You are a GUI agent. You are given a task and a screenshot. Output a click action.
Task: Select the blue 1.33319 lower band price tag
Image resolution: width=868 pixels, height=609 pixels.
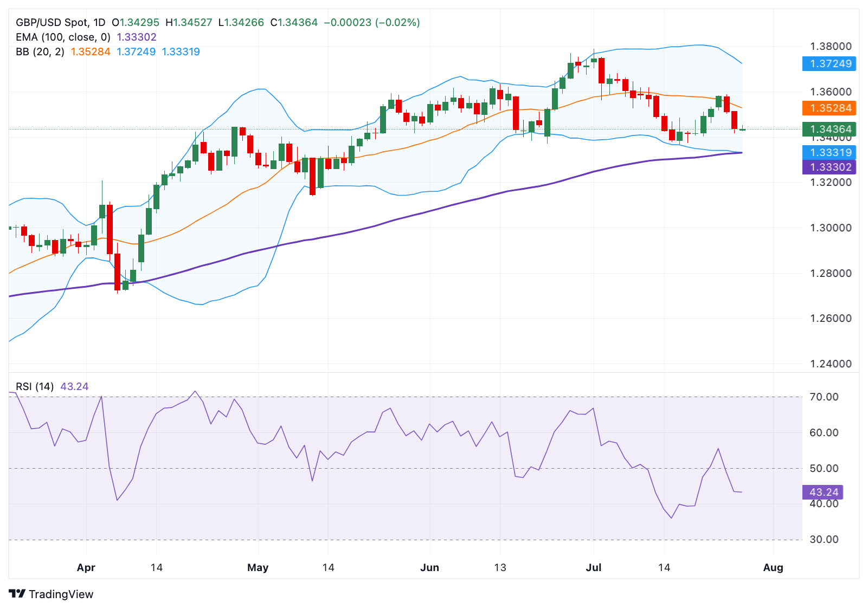(x=830, y=152)
